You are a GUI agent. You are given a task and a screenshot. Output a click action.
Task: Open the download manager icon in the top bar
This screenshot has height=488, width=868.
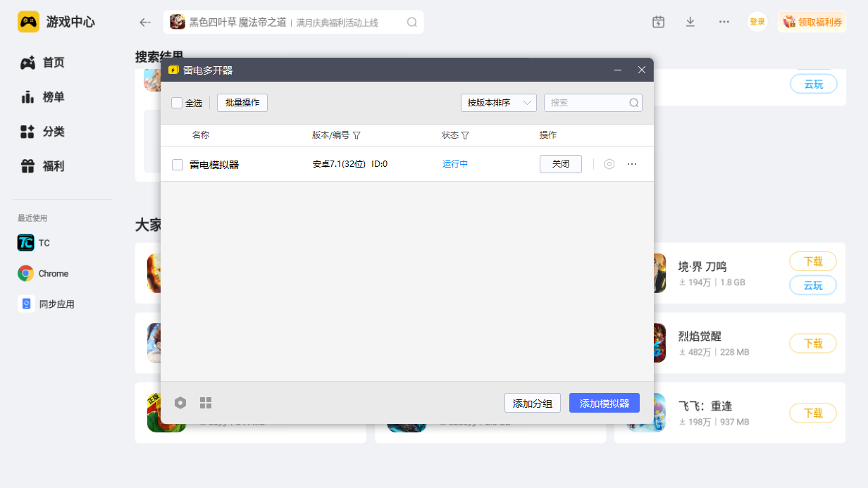690,22
